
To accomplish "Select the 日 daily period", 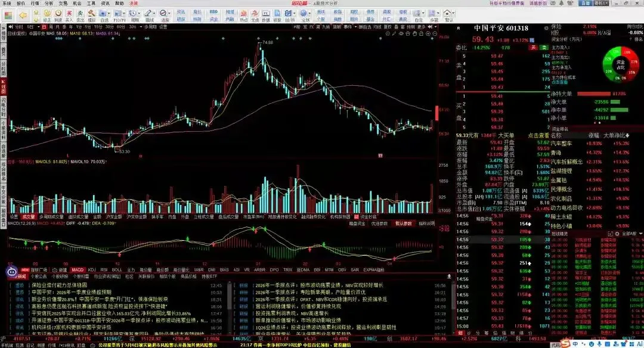I will tap(44, 27).
